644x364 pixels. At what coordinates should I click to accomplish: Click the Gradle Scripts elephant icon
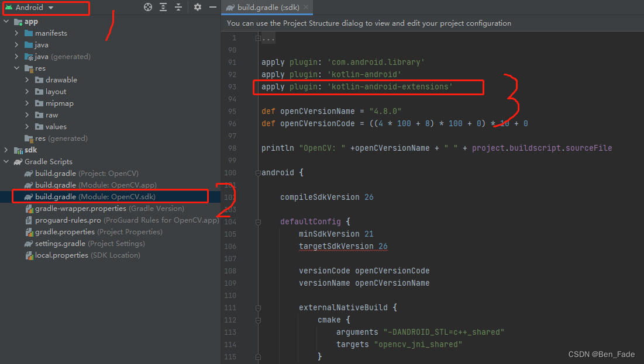18,162
